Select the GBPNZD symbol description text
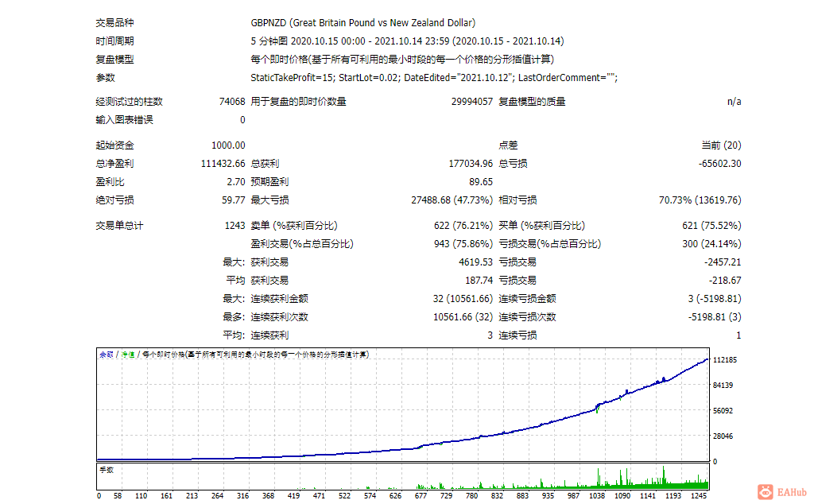 (x=362, y=23)
